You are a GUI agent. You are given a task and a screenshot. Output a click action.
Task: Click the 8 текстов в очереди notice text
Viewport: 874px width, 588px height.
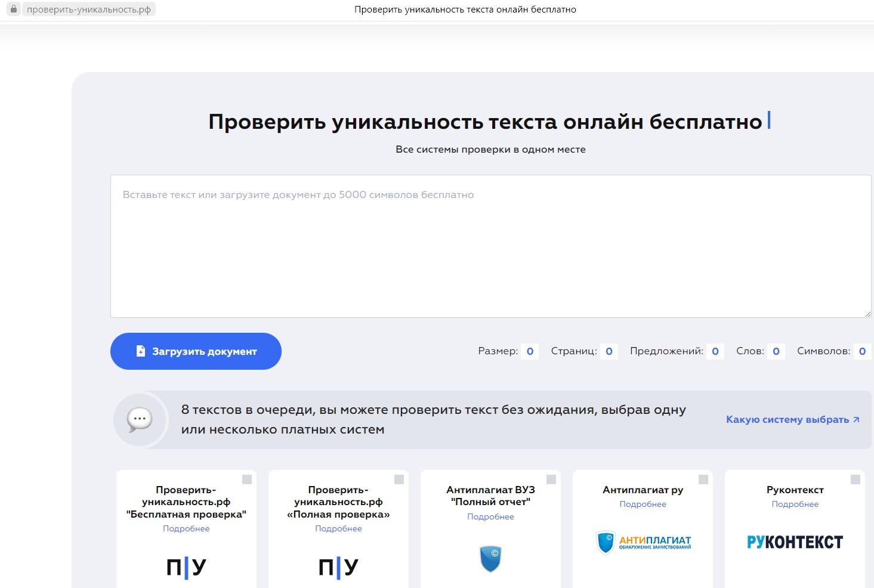tap(434, 419)
